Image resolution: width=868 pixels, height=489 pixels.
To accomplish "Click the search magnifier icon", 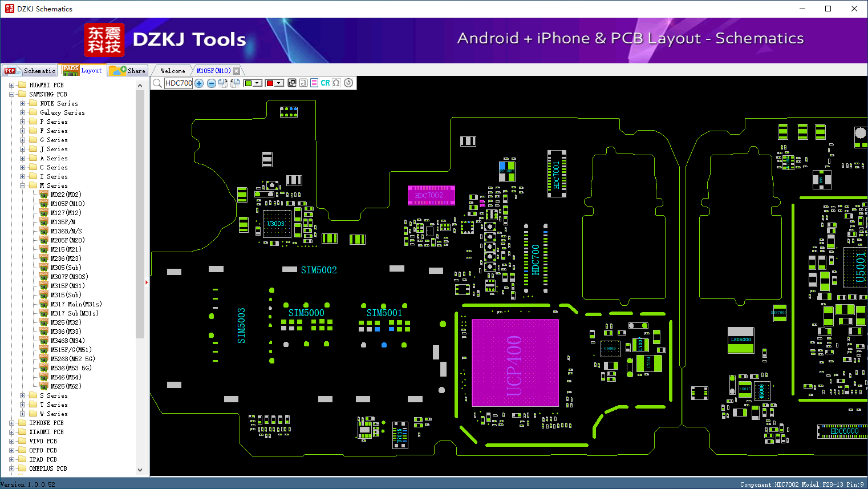I will tap(157, 83).
